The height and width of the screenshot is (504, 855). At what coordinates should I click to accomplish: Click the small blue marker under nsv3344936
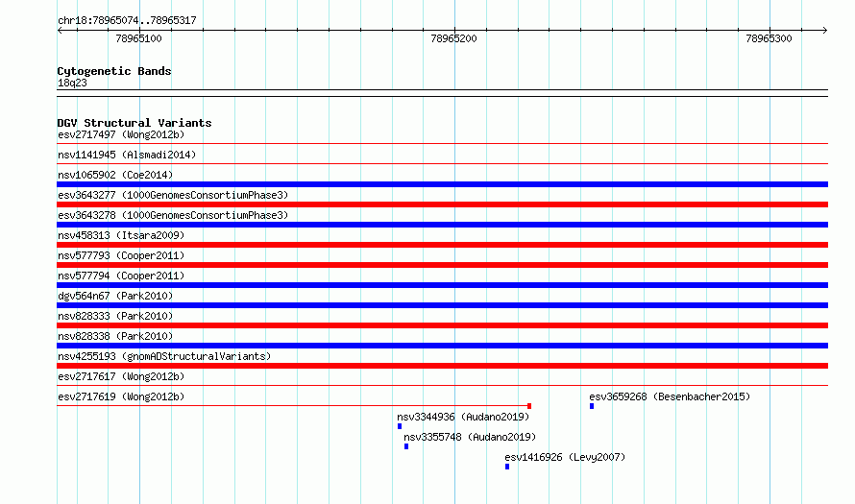(400, 426)
